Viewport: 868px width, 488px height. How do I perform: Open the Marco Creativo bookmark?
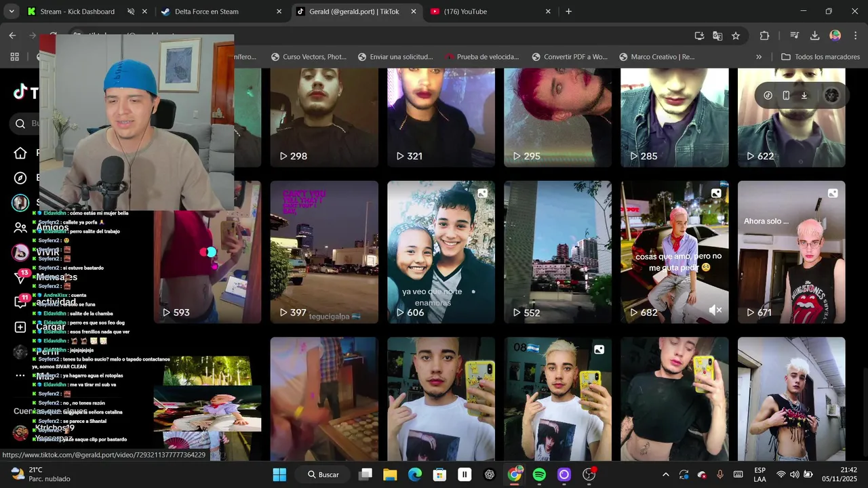point(657,57)
